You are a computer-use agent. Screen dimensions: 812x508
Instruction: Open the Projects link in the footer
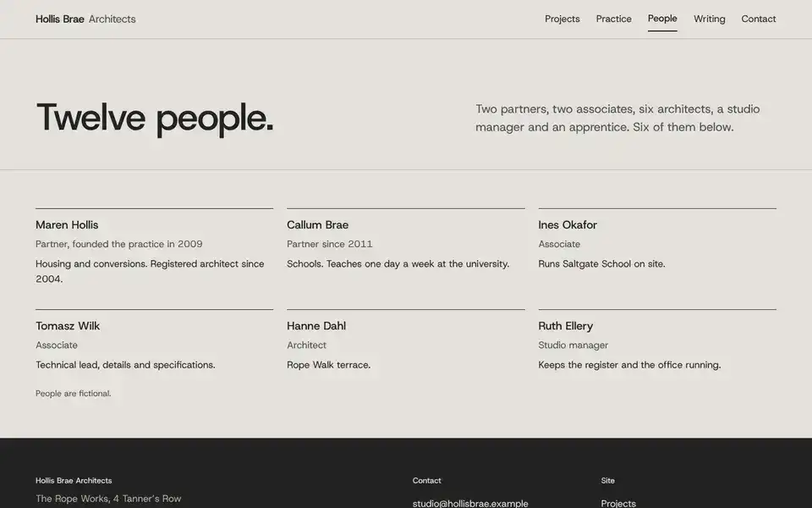tap(618, 503)
